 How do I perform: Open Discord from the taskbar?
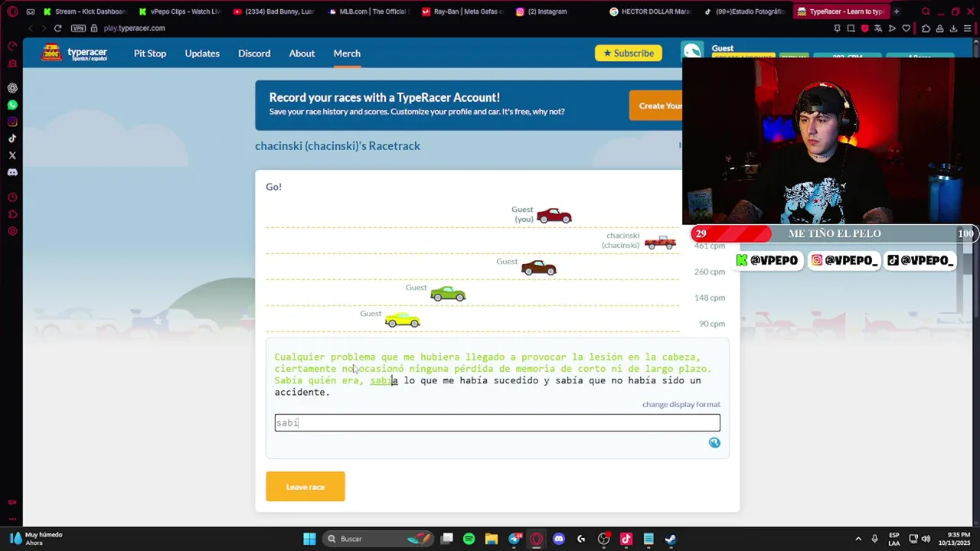(x=559, y=539)
